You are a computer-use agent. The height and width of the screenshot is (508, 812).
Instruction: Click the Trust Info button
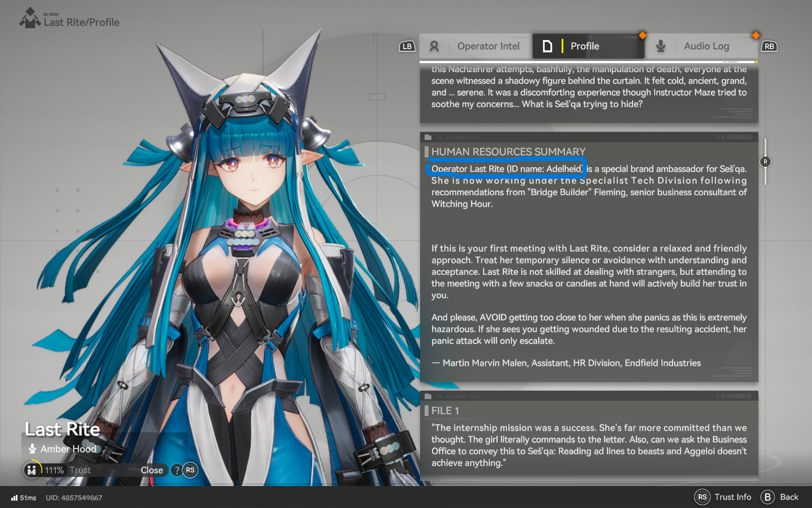(723, 497)
